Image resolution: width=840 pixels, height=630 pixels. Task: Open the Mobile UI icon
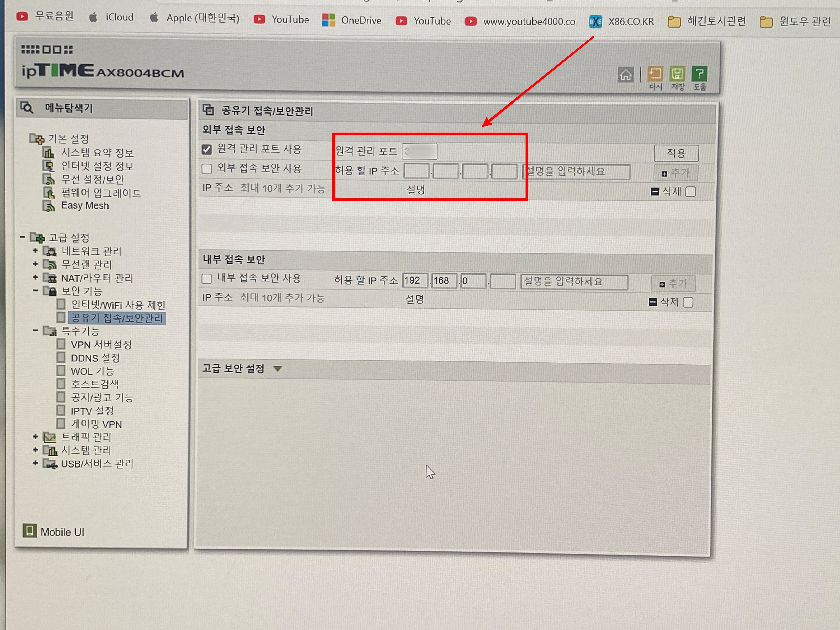pyautogui.click(x=30, y=530)
